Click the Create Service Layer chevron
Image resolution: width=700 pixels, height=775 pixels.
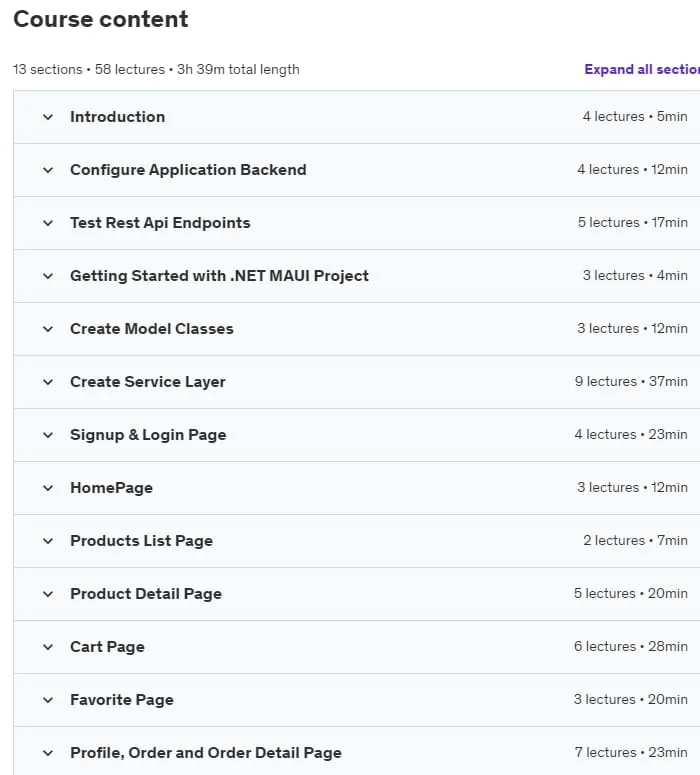pos(48,382)
